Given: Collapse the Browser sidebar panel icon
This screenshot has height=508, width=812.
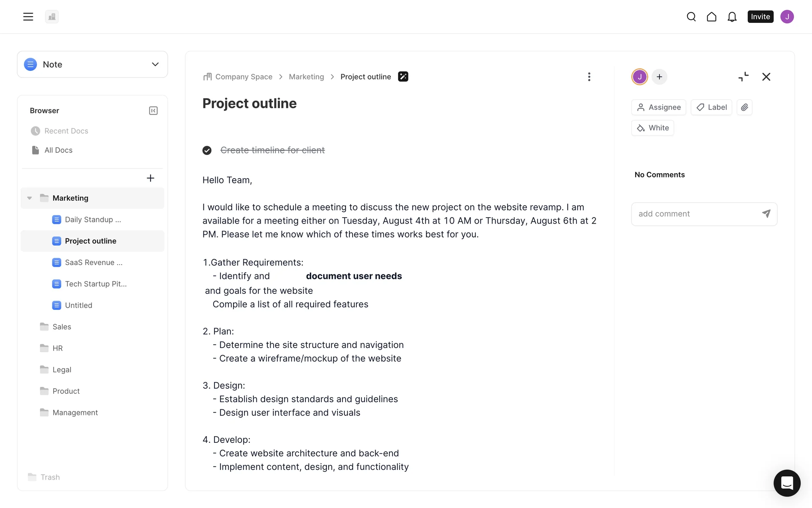Looking at the screenshot, I should (153, 110).
